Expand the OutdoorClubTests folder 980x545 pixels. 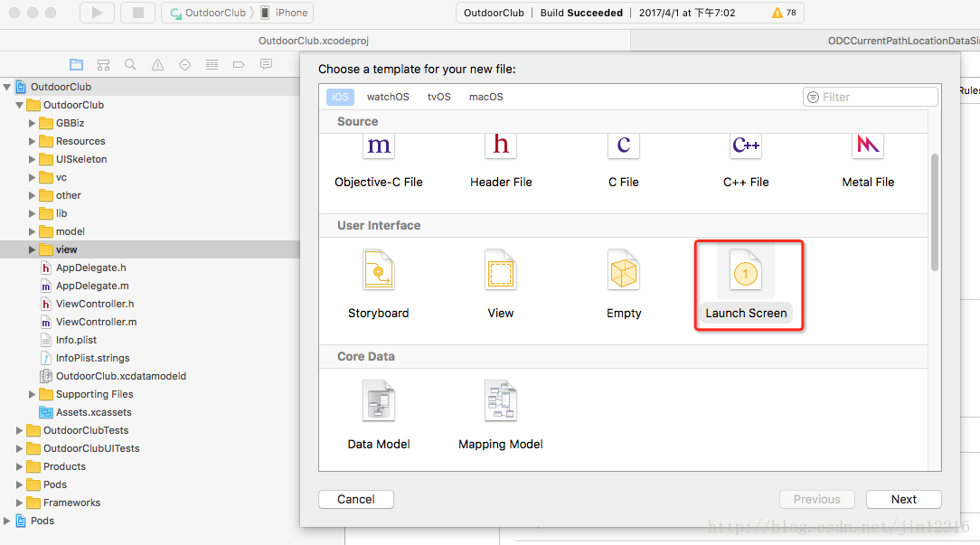coord(19,430)
